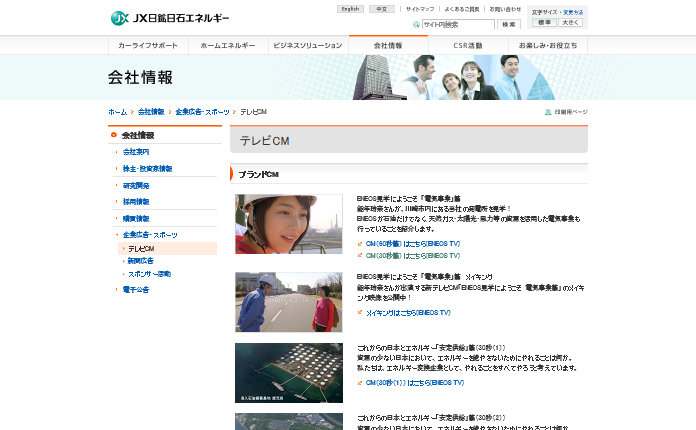Set font size to 標準

tap(544, 22)
